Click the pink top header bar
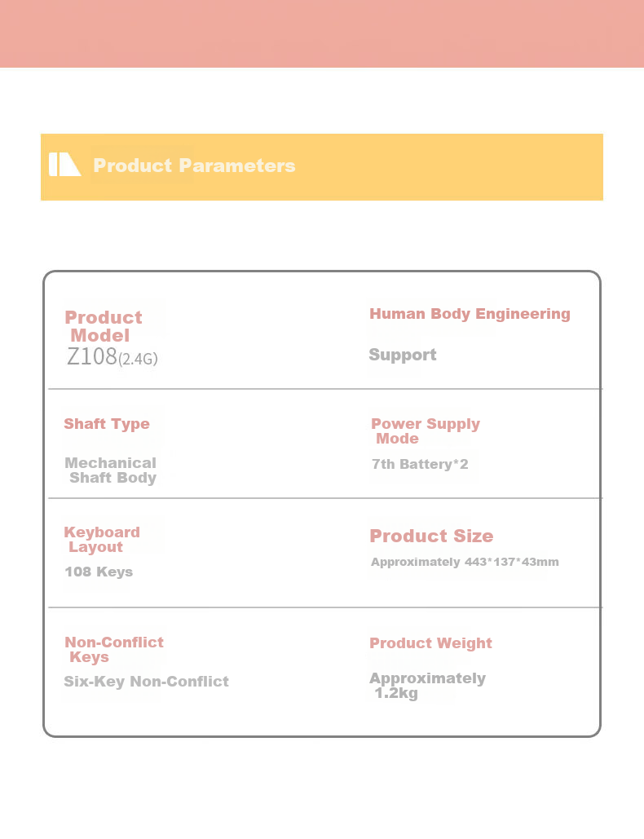 [322, 33]
